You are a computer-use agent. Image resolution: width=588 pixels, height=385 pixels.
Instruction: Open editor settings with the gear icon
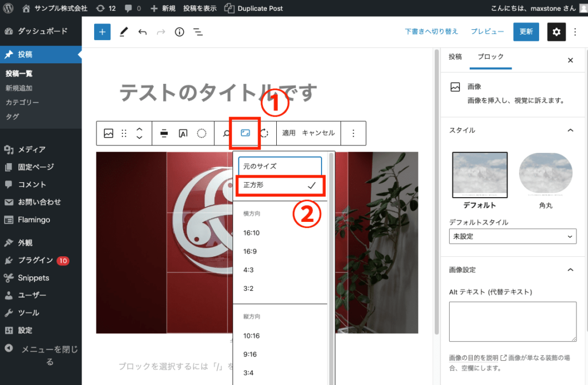[556, 32]
